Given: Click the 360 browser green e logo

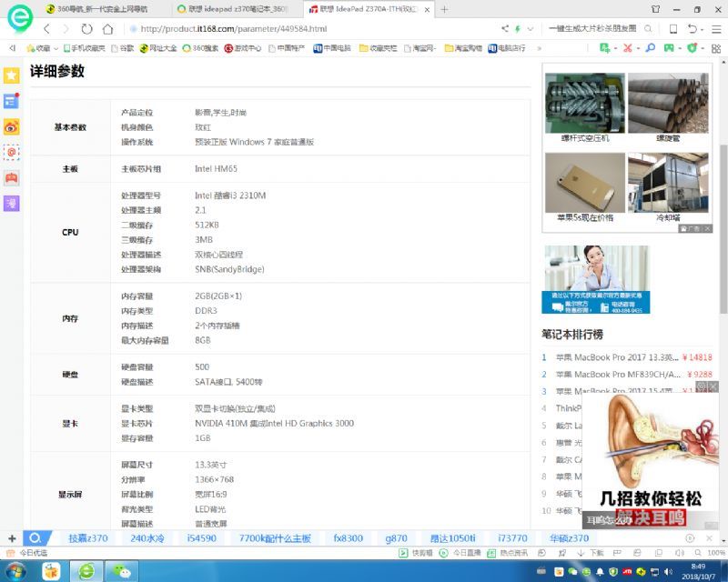Looking at the screenshot, I should click(20, 17).
